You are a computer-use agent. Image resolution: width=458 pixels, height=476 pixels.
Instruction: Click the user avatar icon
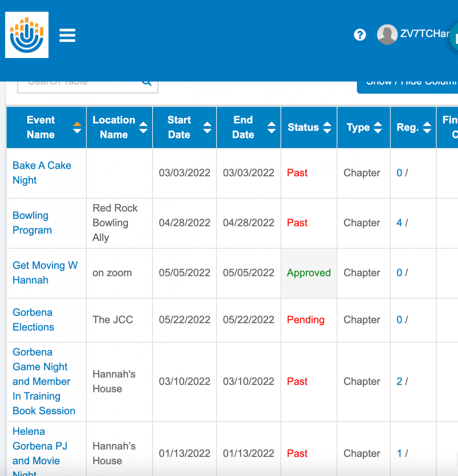click(387, 35)
